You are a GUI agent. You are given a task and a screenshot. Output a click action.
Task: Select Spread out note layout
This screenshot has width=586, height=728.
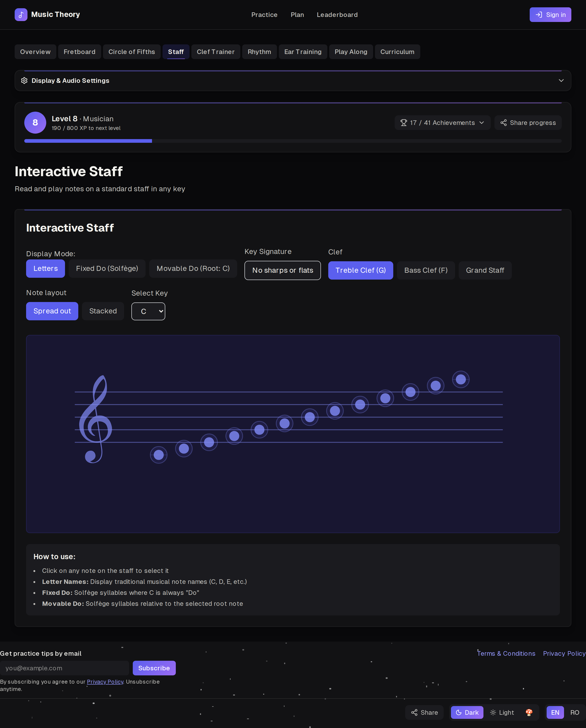(52, 311)
